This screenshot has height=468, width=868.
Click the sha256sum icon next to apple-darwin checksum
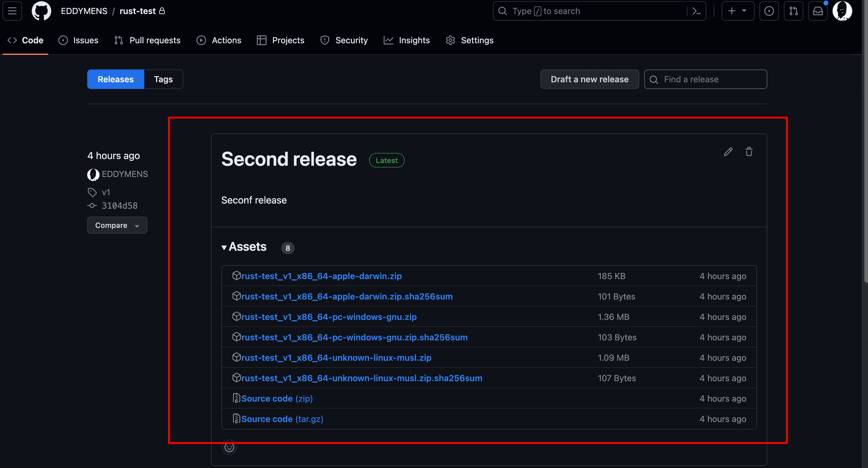[236, 296]
